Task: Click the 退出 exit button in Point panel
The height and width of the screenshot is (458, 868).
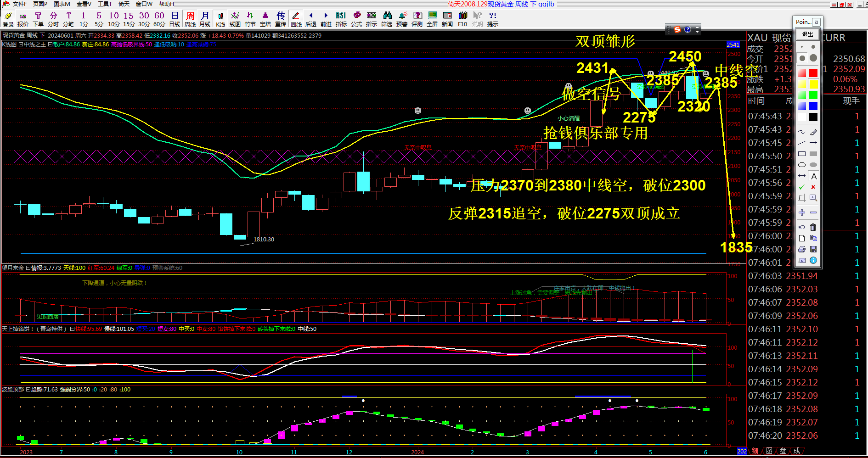Action: pos(807,35)
